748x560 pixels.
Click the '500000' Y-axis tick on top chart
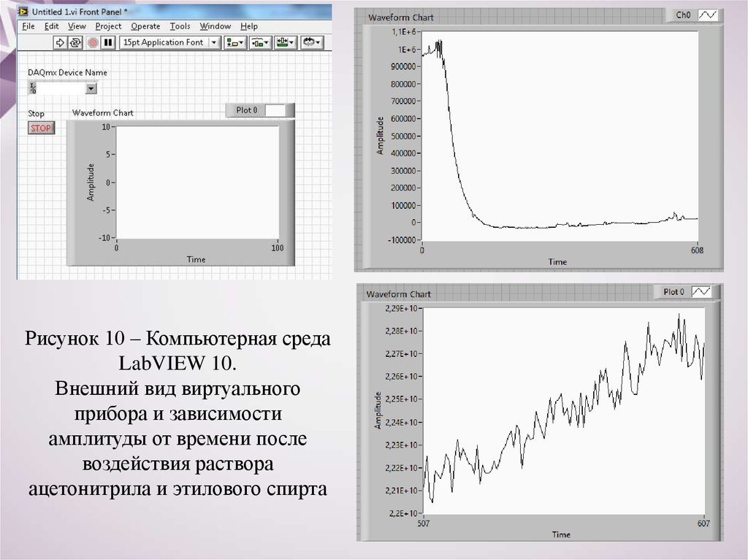pos(403,136)
